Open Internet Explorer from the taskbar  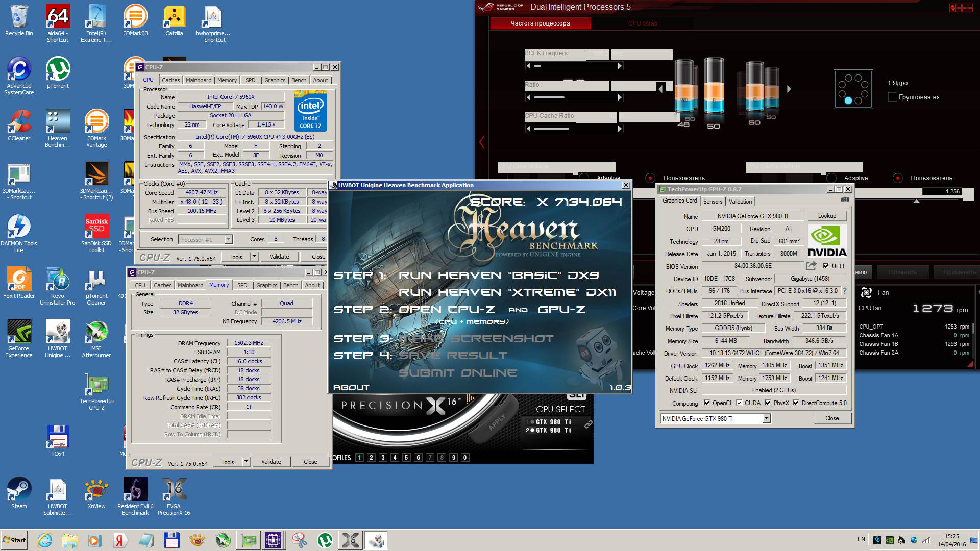point(44,540)
